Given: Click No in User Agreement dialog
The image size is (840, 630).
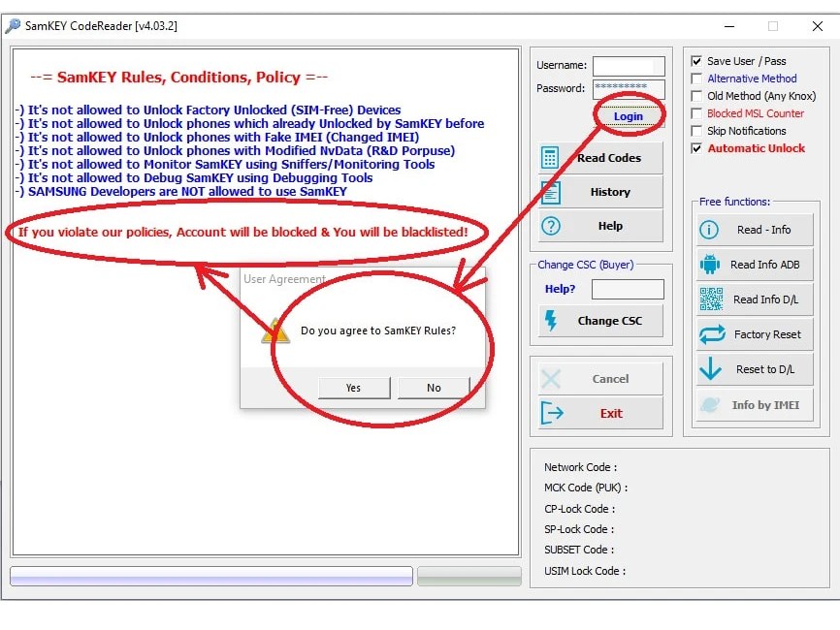Looking at the screenshot, I should (x=434, y=388).
